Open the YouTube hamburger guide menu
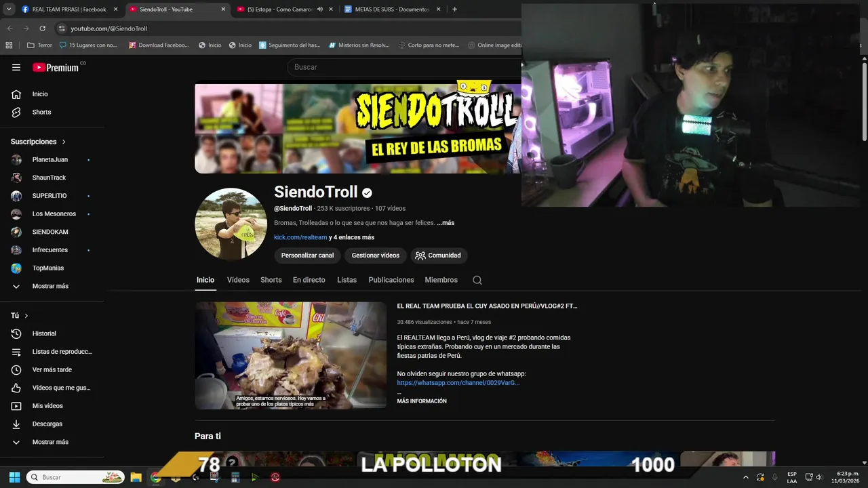Image resolution: width=868 pixels, height=488 pixels. pos(16,67)
